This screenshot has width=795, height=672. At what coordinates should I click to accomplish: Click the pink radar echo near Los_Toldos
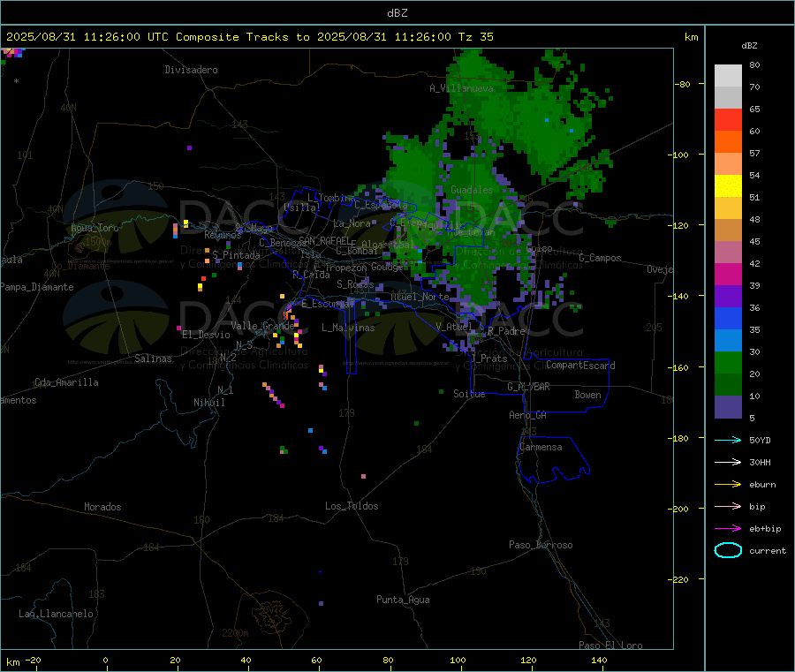point(363,476)
